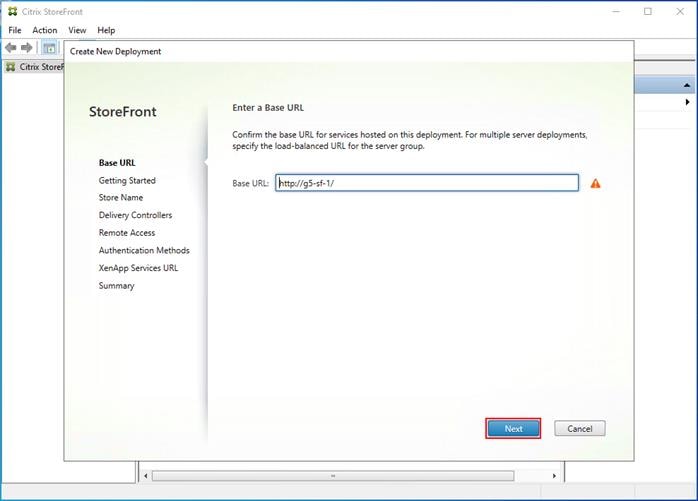The height and width of the screenshot is (501, 698).
Task: Click the Forward arrow toolbar icon
Action: pos(27,47)
